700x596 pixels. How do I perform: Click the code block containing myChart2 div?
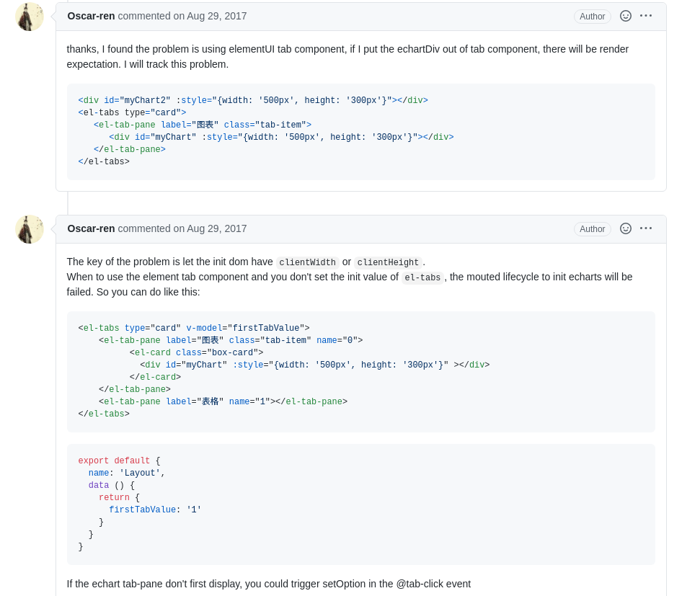pos(360,132)
